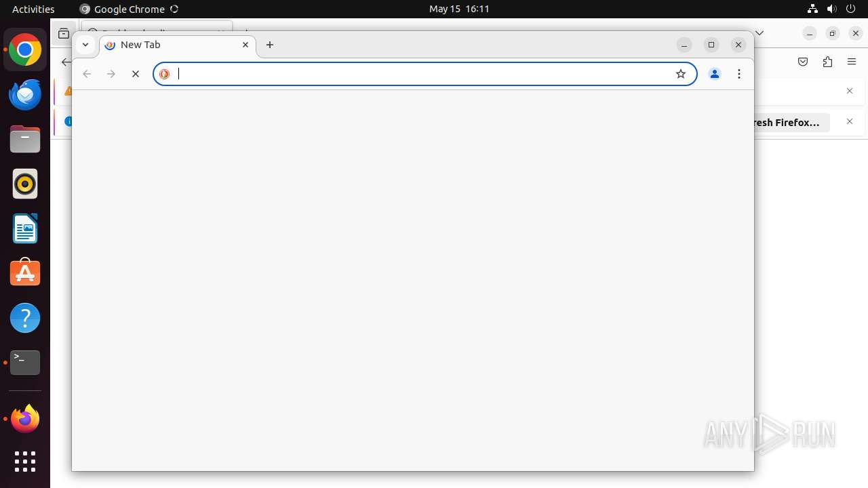This screenshot has width=868, height=488.
Task: Open the volume indicator in the top bar
Action: pos(831,9)
